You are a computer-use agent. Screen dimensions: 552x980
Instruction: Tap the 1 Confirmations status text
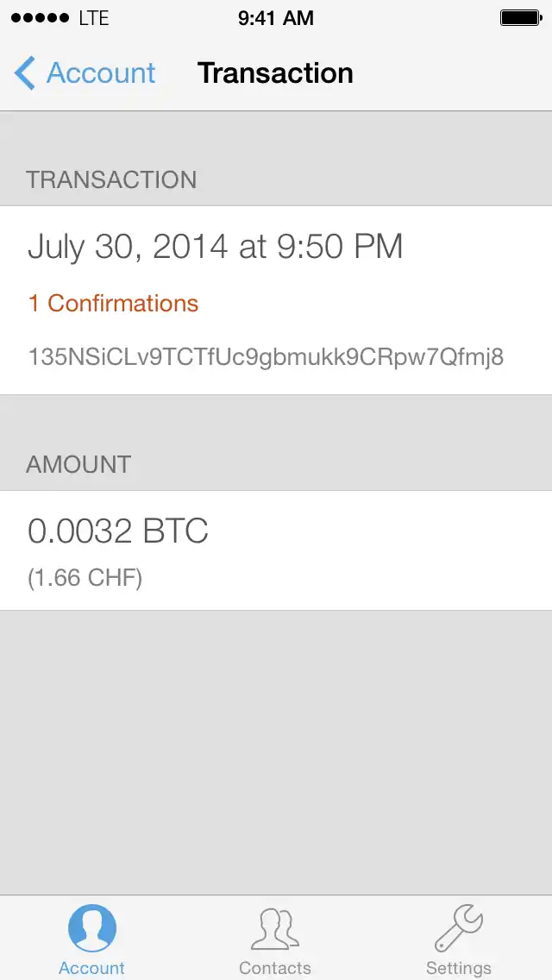(x=113, y=304)
